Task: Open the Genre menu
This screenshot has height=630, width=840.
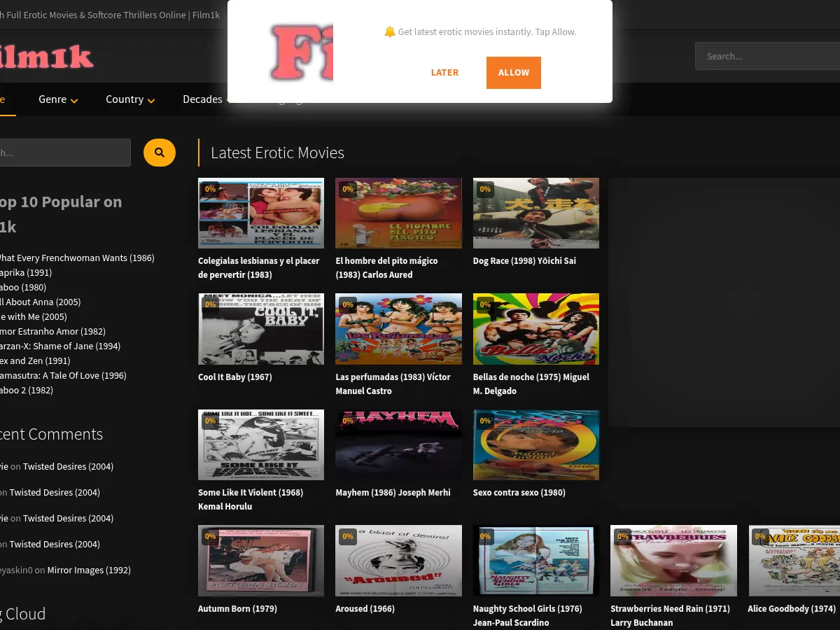Action: (58, 99)
